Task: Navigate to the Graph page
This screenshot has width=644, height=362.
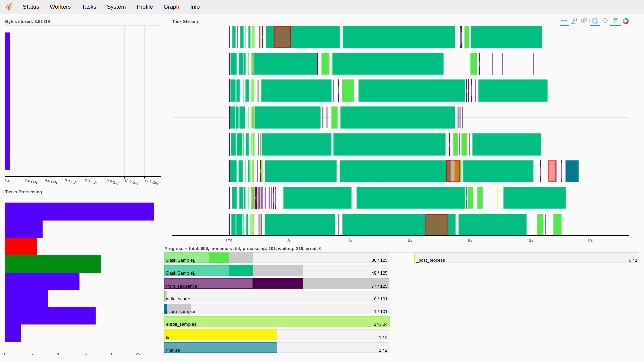Action: click(171, 7)
